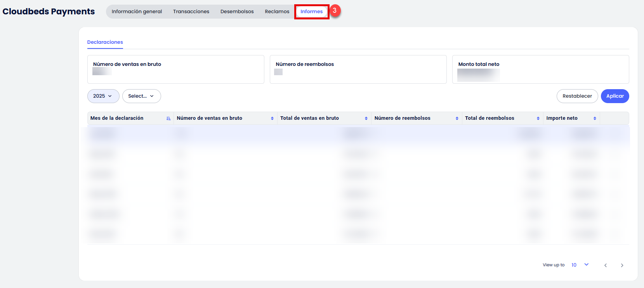The height and width of the screenshot is (288, 644).
Task: Go to previous page arrow
Action: tap(605, 265)
